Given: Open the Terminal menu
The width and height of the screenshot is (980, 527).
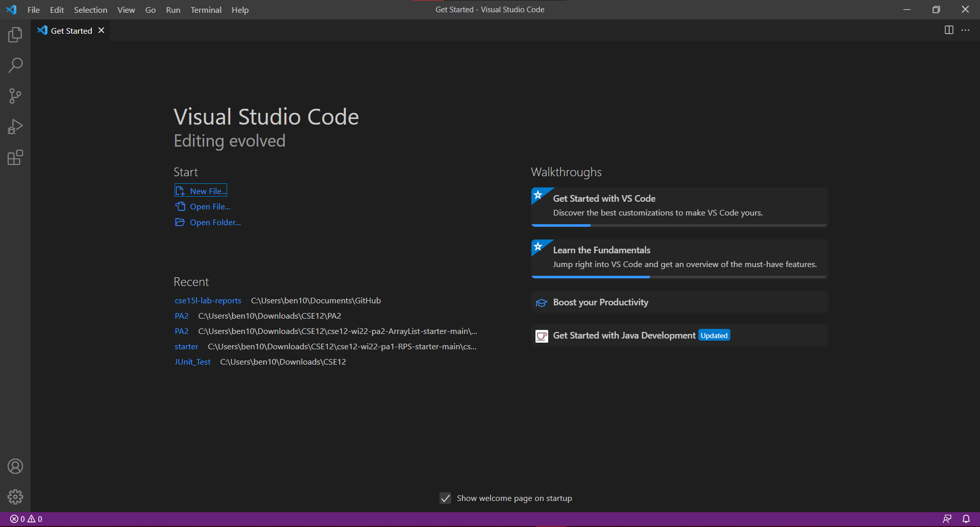Looking at the screenshot, I should click(206, 10).
